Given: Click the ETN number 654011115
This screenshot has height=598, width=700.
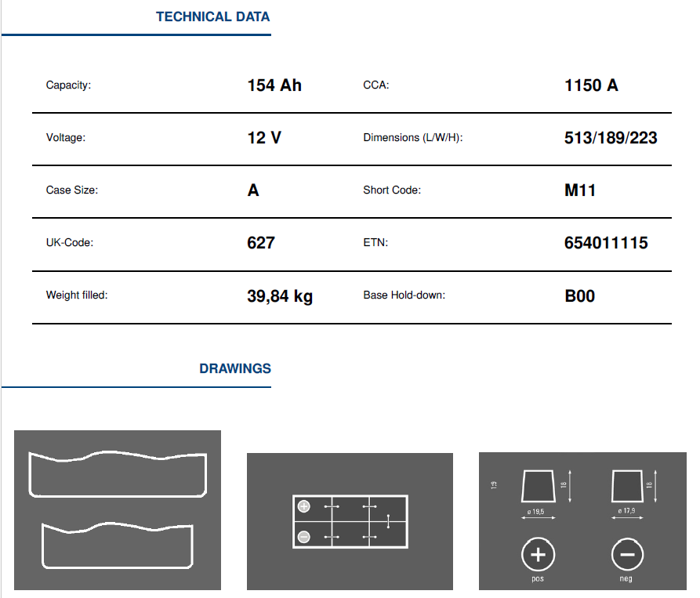Looking at the screenshot, I should pos(606,243).
